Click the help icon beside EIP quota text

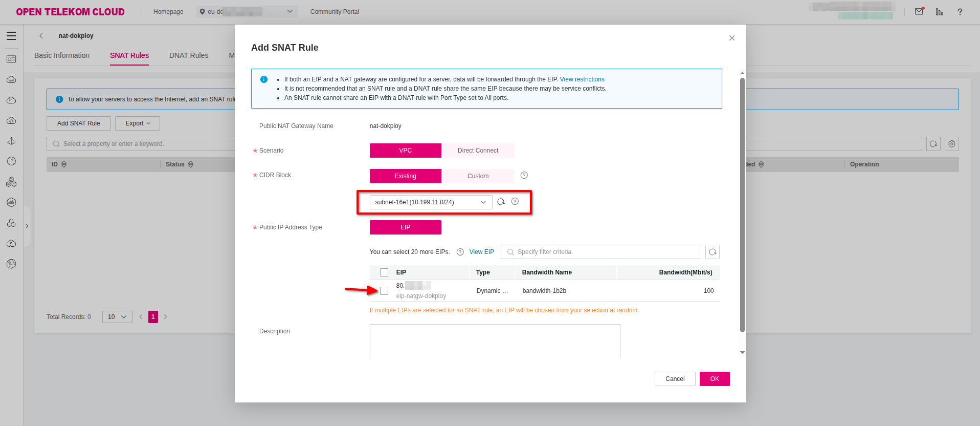pyautogui.click(x=460, y=252)
